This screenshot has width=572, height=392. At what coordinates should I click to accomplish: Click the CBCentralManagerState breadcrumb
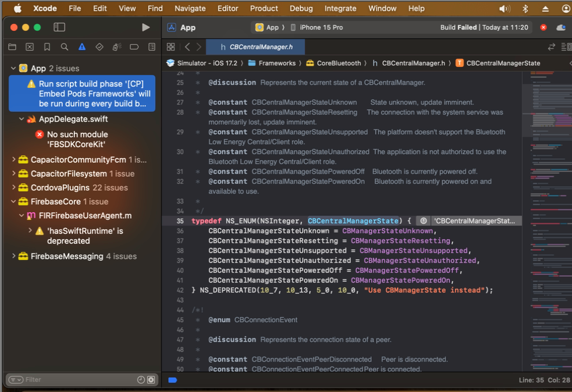[498, 63]
